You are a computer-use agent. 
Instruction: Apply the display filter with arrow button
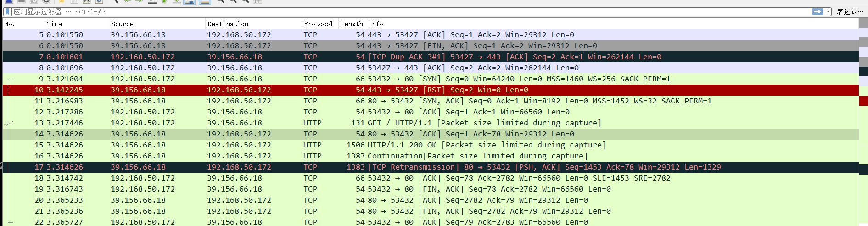pyautogui.click(x=818, y=11)
